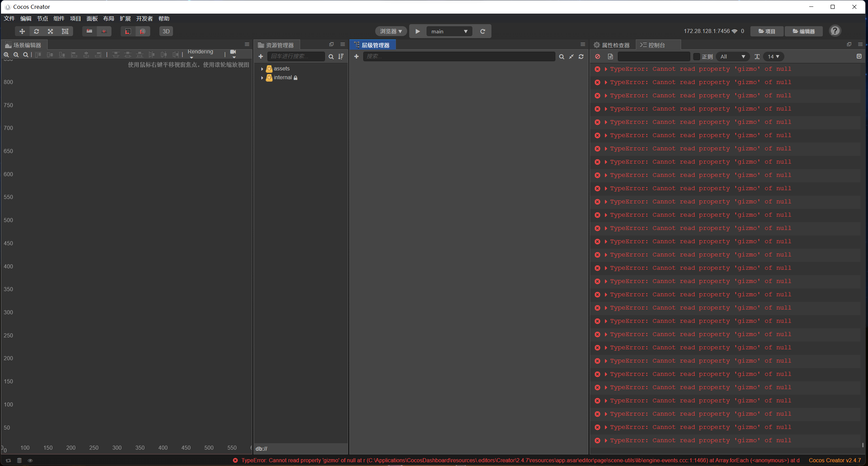Select the rotate transform tool
This screenshot has width=868, height=466.
tap(36, 31)
